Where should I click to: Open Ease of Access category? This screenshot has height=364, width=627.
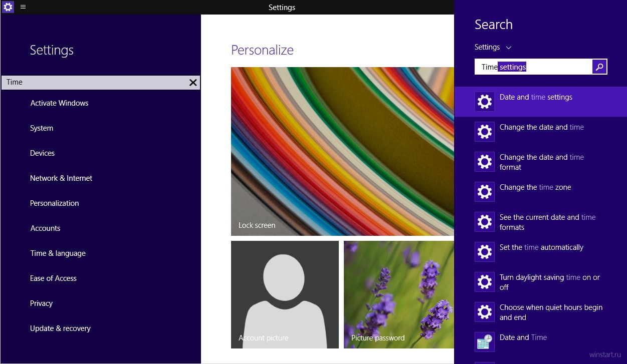click(x=53, y=278)
